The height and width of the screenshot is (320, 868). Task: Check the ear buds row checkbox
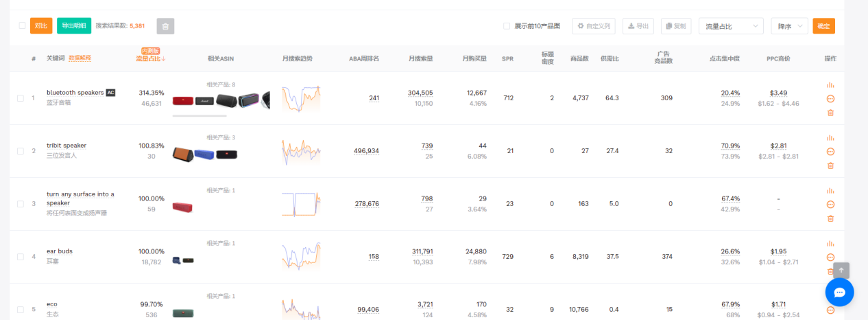coord(21,257)
